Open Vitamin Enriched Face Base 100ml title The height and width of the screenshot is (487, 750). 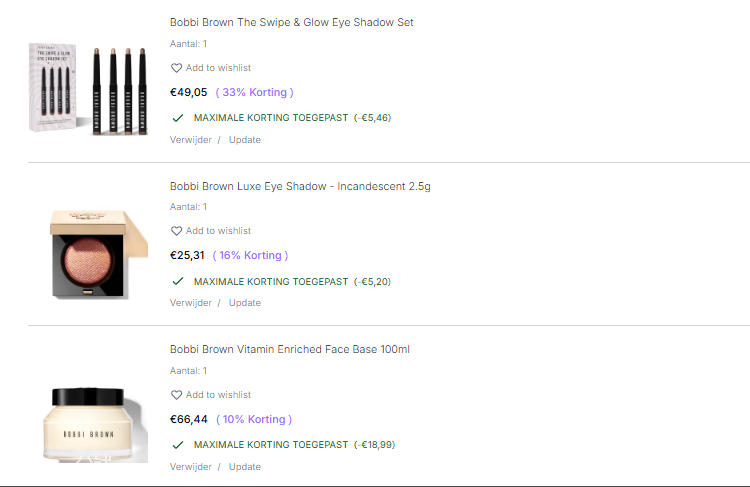coord(289,349)
